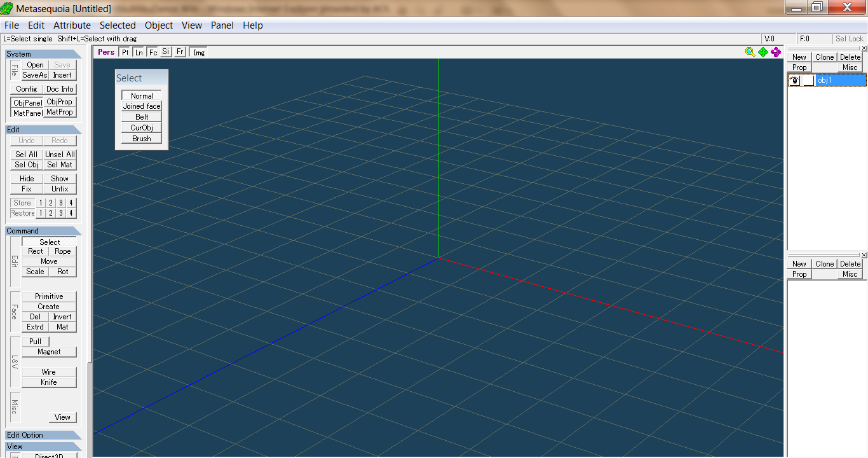Viewport: 868px width, 458px height.
Task: Click the magenta rotate view icon
Action: click(x=776, y=52)
